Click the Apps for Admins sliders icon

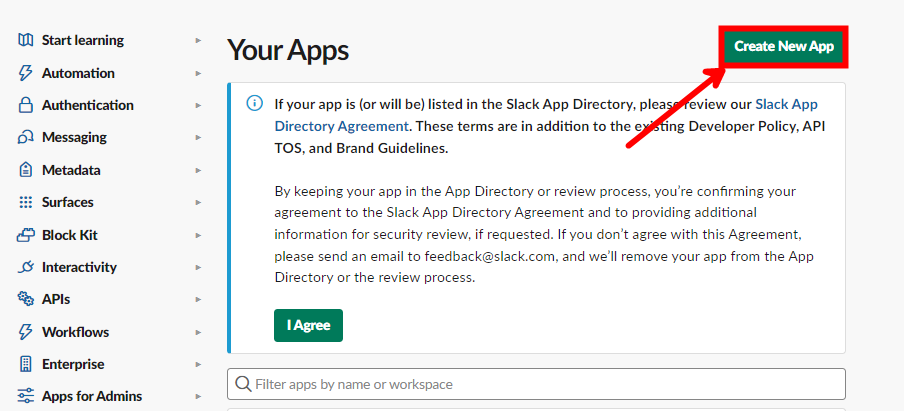25,396
